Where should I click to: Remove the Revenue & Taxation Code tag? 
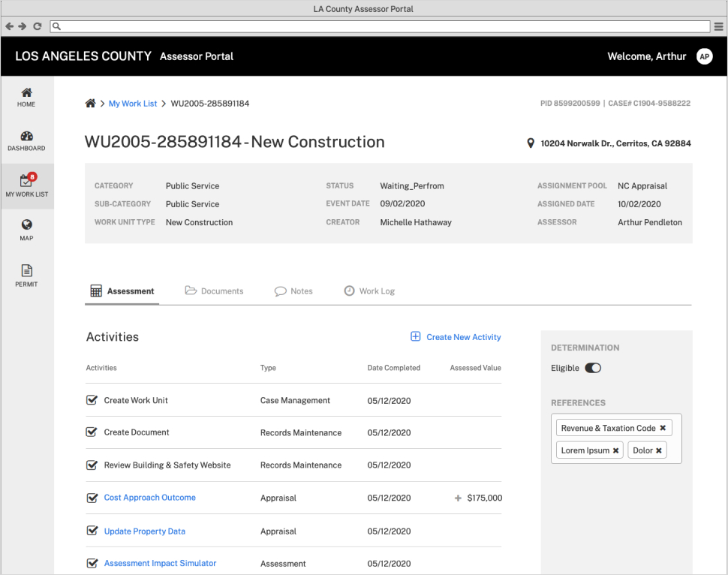663,428
